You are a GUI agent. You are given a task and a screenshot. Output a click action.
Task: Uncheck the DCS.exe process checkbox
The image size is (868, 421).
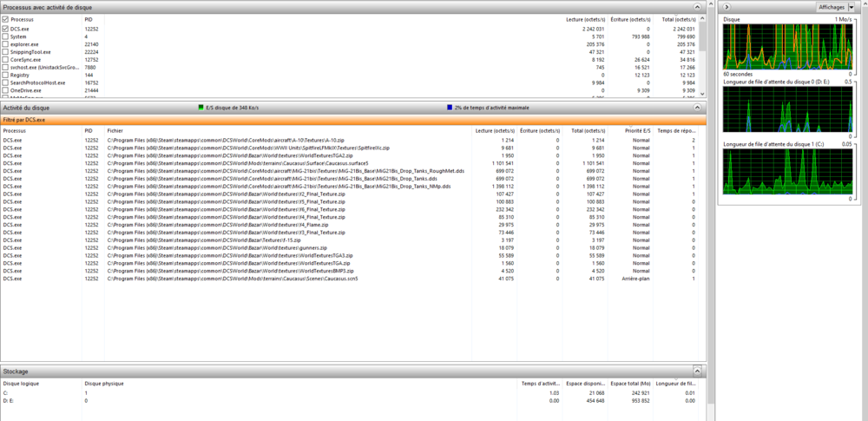point(5,29)
